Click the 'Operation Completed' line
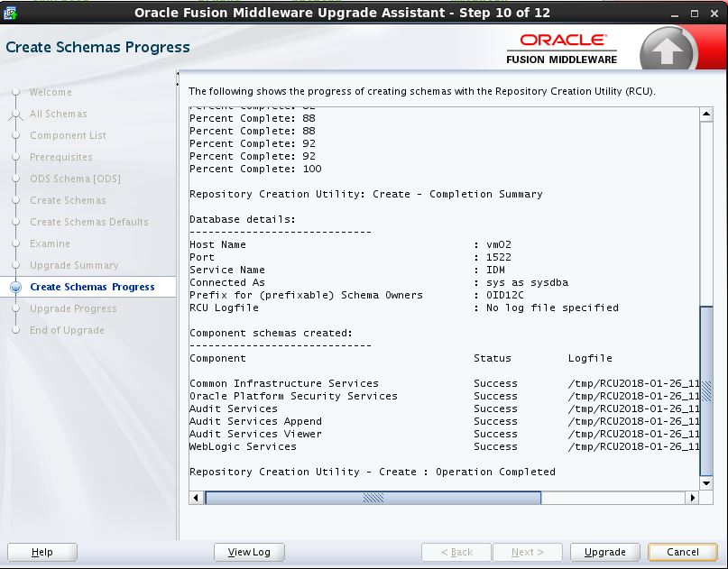The height and width of the screenshot is (569, 728). (x=373, y=472)
